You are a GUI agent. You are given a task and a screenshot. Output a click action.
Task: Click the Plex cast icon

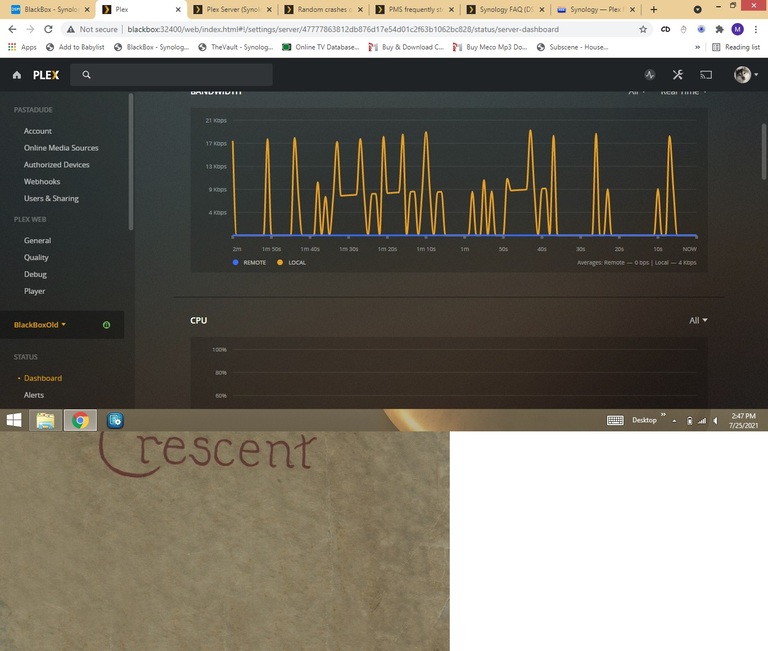[x=706, y=75]
